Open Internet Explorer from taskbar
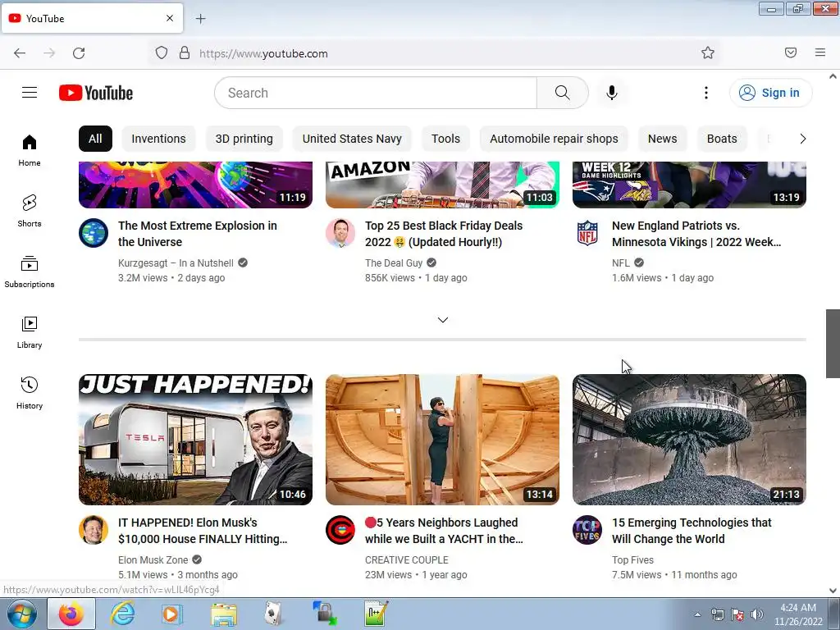 122,614
